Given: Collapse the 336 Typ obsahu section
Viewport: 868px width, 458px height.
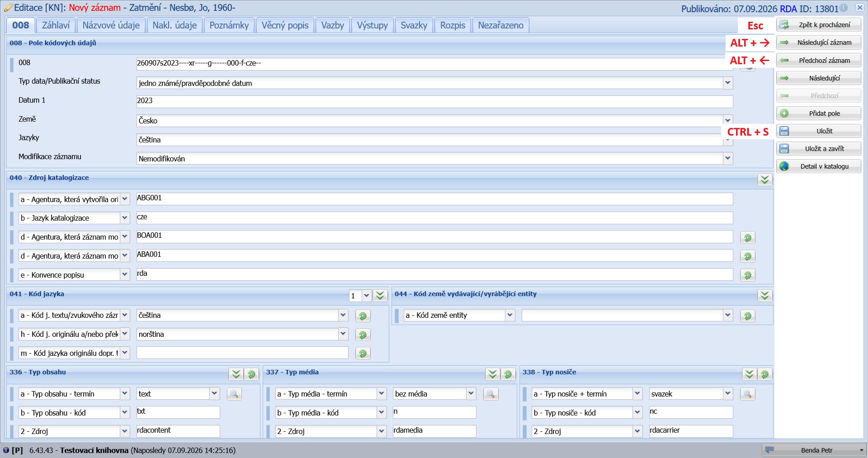Looking at the screenshot, I should [x=236, y=374].
